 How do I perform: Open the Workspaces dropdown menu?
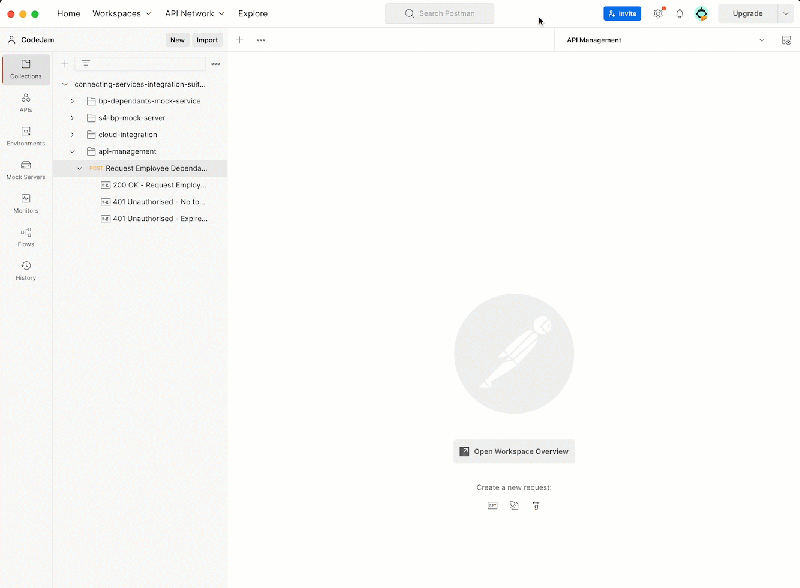click(121, 13)
